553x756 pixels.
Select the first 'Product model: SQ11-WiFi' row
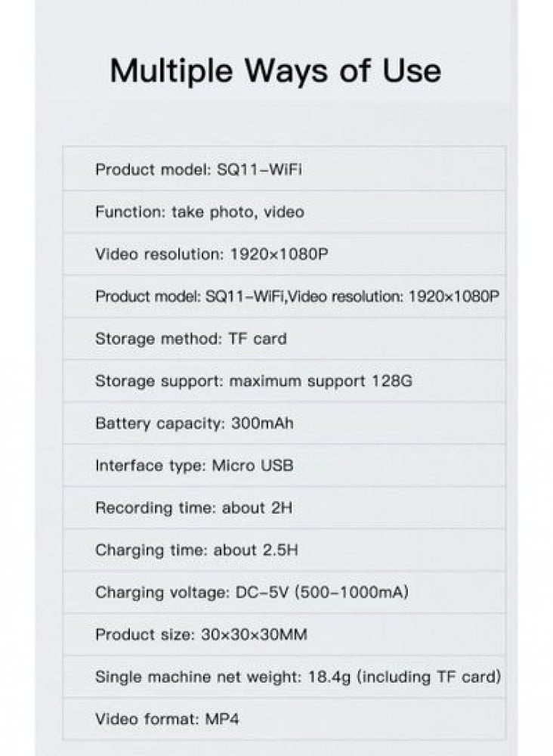pos(199,169)
